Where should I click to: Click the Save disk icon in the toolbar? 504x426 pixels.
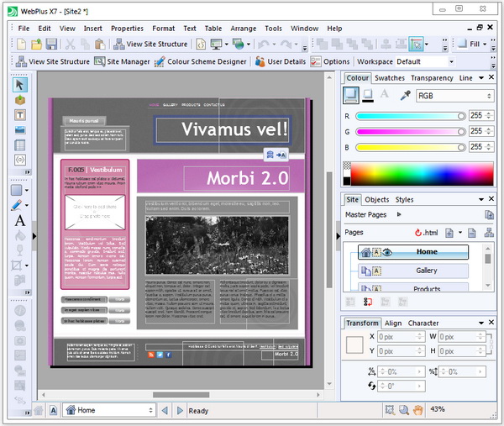click(51, 44)
